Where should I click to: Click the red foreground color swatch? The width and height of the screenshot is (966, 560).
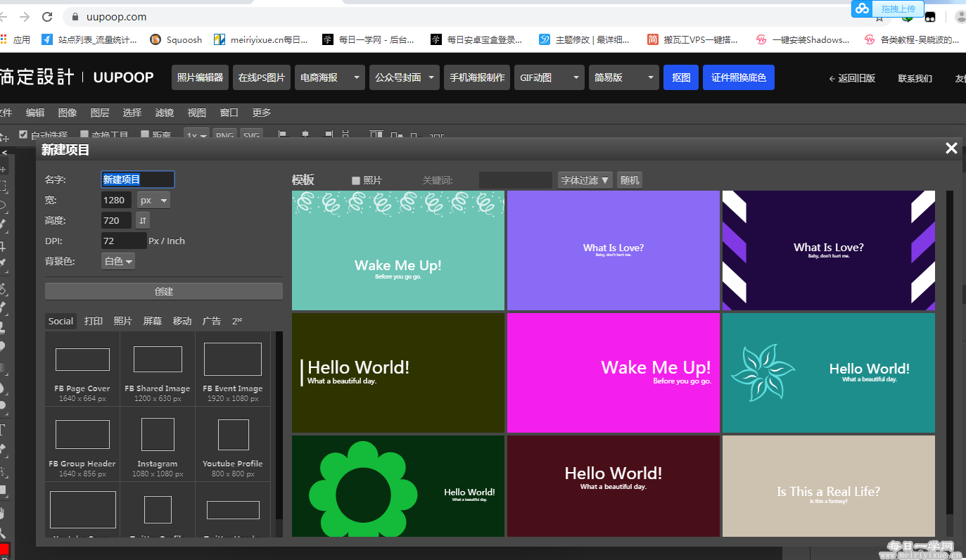pos(4,550)
